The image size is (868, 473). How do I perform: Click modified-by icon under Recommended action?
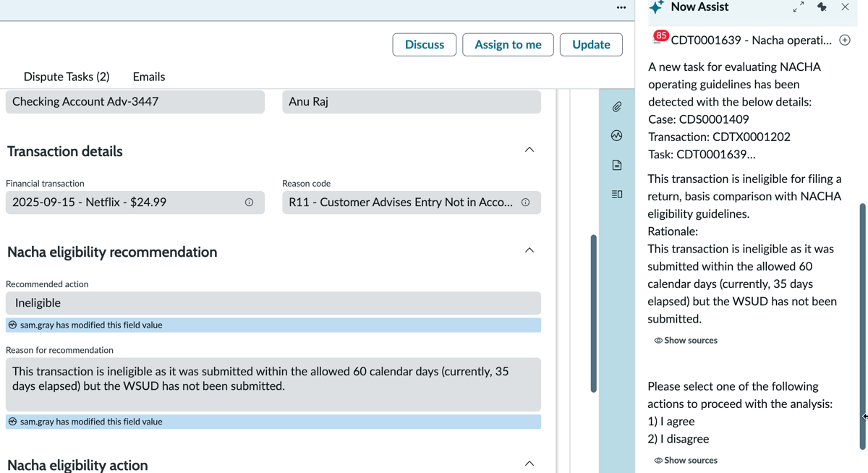12,325
